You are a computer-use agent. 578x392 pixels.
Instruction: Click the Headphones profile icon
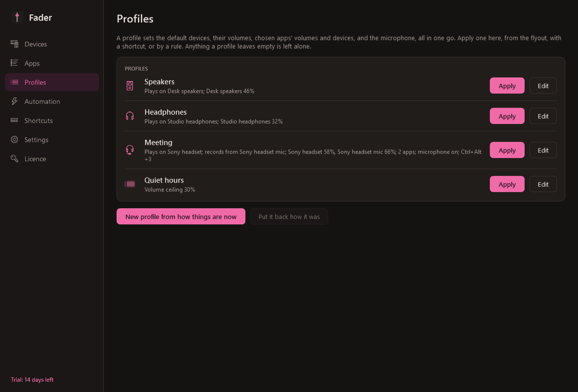click(130, 116)
